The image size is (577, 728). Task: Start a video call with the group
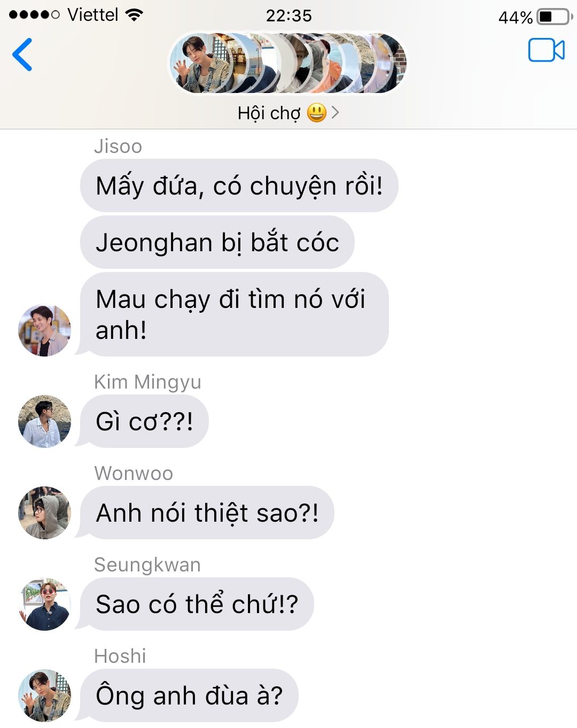[x=546, y=50]
